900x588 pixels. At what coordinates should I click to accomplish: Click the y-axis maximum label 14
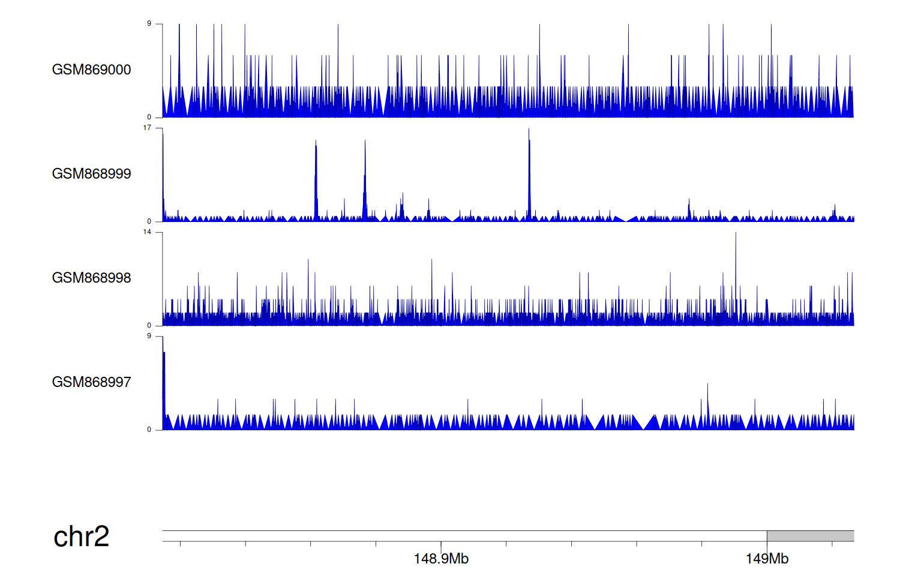tap(147, 232)
